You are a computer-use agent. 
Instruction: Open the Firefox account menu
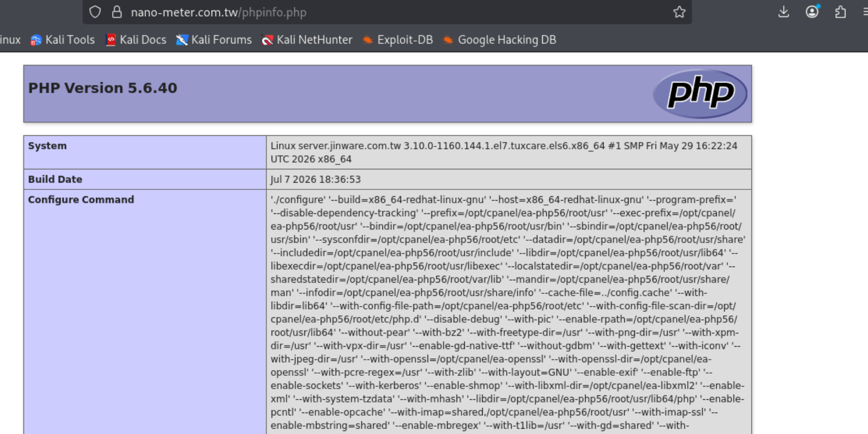pos(812,12)
